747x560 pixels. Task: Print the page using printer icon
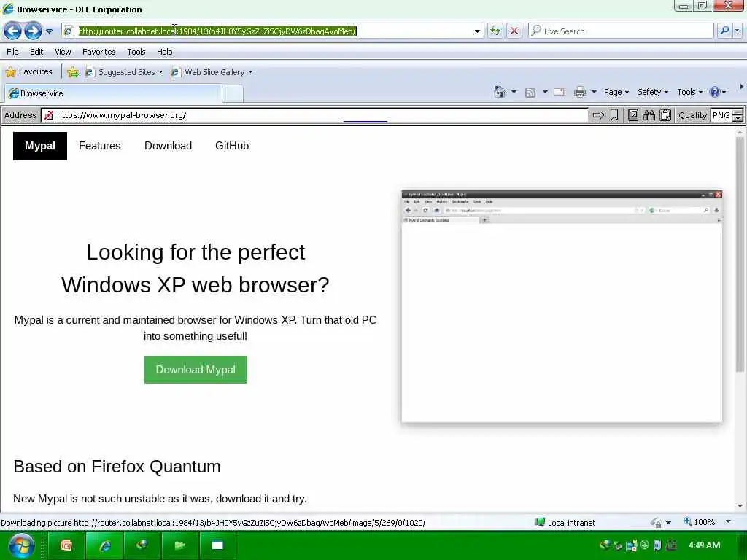[580, 92]
